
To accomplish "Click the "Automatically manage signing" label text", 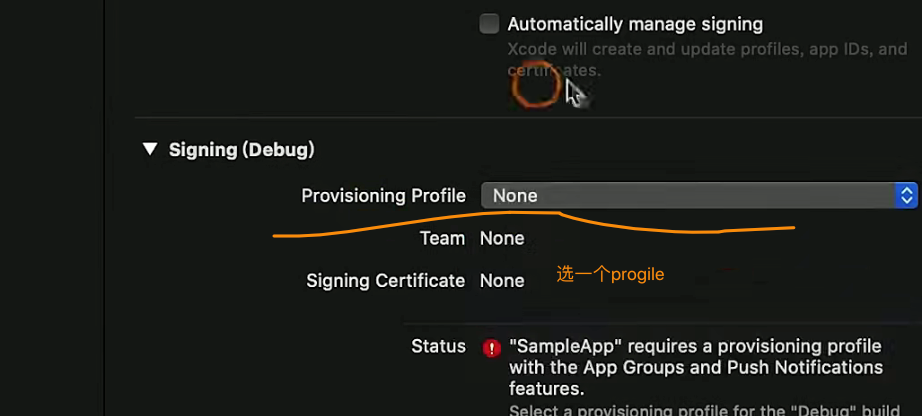I will click(x=635, y=24).
